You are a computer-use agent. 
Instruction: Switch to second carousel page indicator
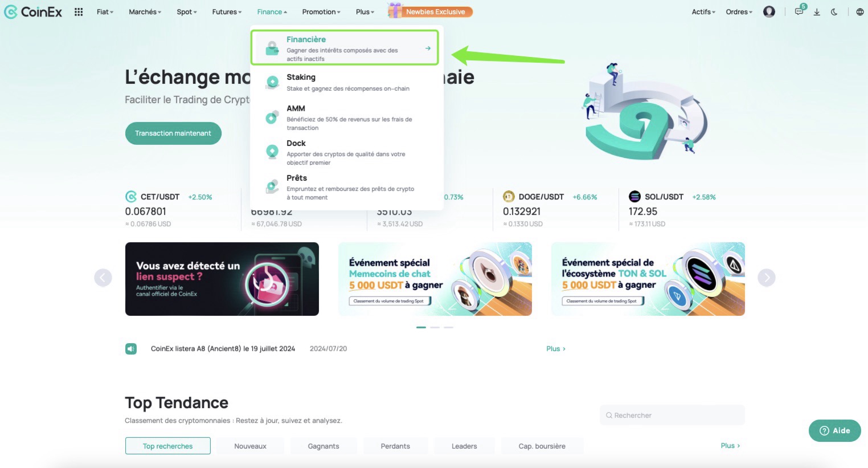(x=435, y=327)
